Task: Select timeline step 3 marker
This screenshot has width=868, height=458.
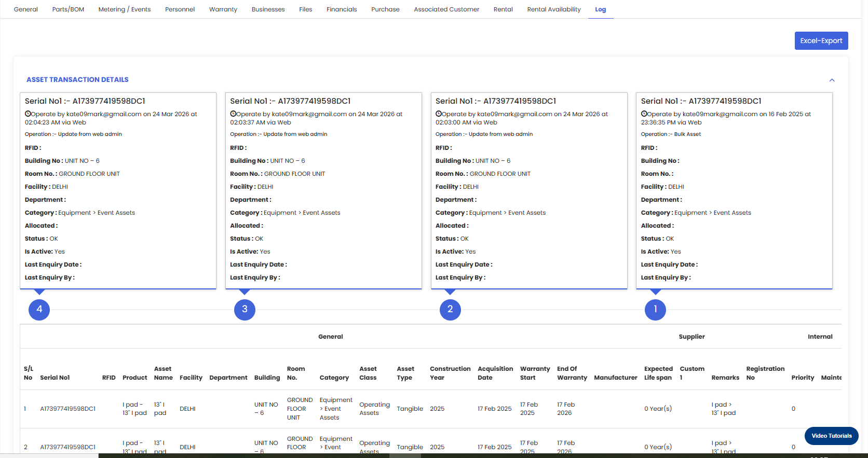Action: tap(245, 310)
